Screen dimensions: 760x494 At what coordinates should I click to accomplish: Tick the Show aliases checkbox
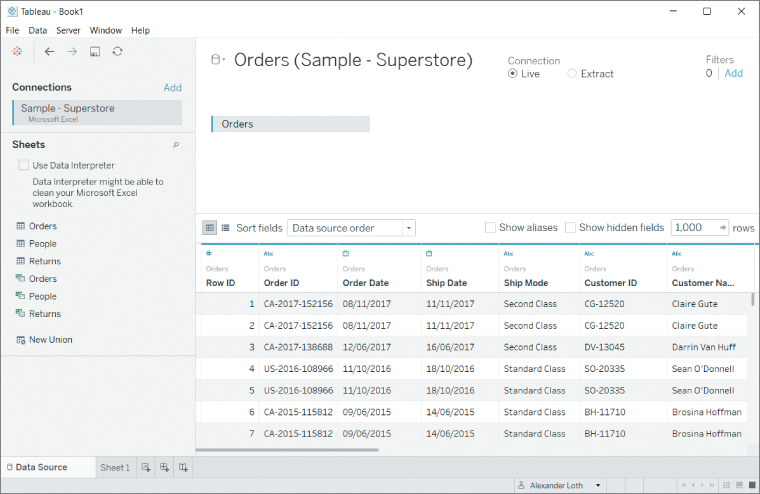click(x=490, y=228)
